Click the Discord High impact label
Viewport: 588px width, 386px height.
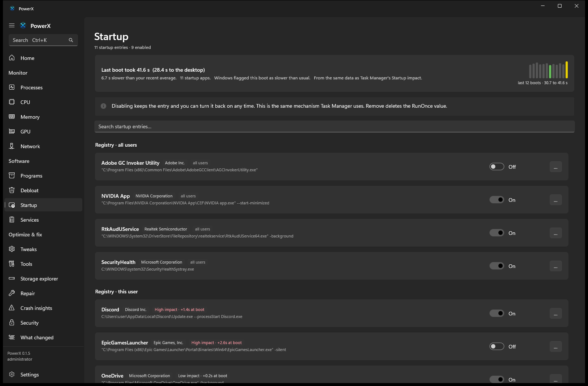click(x=179, y=310)
